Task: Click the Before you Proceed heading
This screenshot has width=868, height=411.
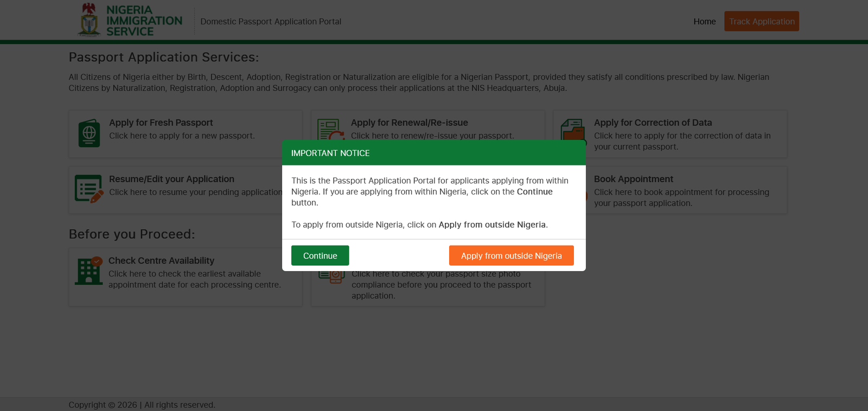Action: point(131,234)
